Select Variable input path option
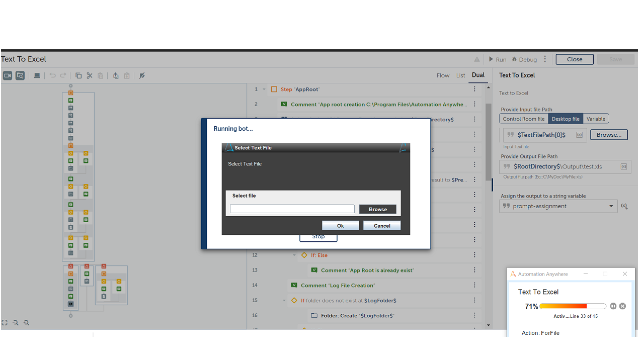Screen dimensions: 644x362 (x=596, y=119)
